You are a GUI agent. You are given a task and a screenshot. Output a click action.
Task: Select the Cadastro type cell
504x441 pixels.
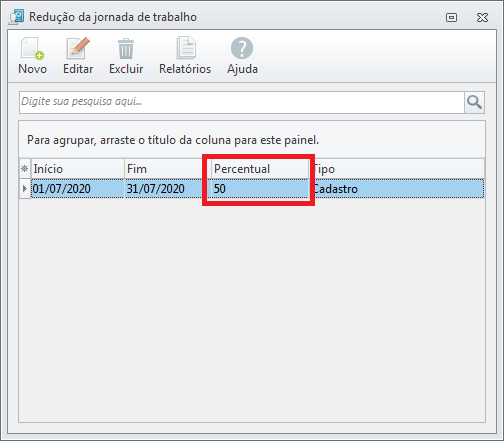(x=397, y=189)
